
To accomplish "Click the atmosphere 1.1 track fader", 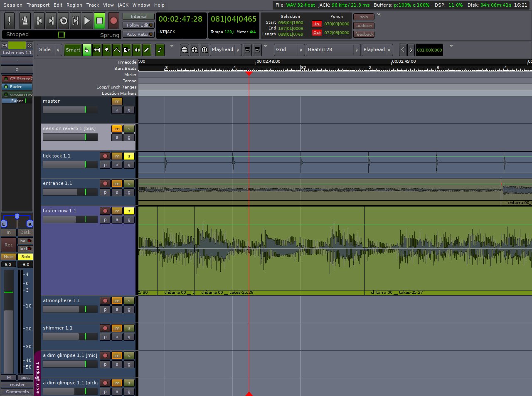I will coord(70,309).
